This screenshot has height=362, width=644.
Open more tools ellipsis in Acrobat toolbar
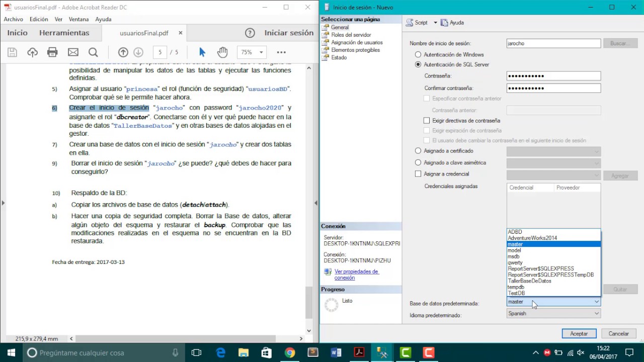pos(281,52)
